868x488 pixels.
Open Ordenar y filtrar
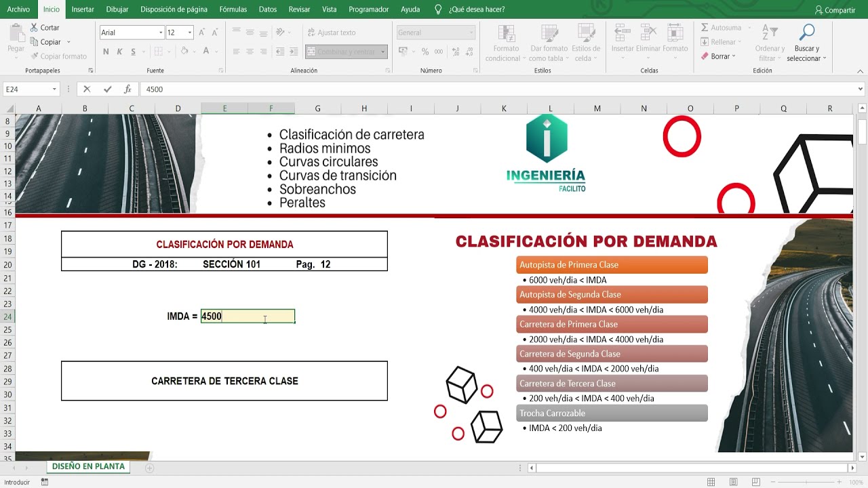click(x=770, y=44)
